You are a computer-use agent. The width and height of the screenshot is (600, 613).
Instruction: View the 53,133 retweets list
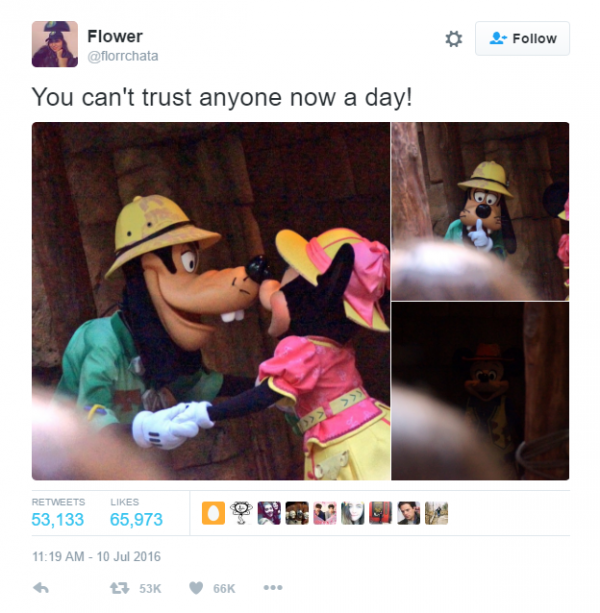tap(57, 519)
